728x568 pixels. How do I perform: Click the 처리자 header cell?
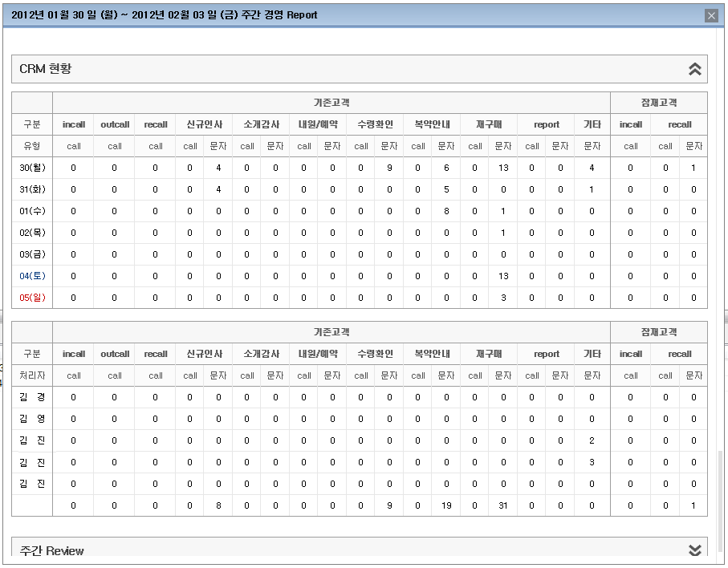click(32, 375)
